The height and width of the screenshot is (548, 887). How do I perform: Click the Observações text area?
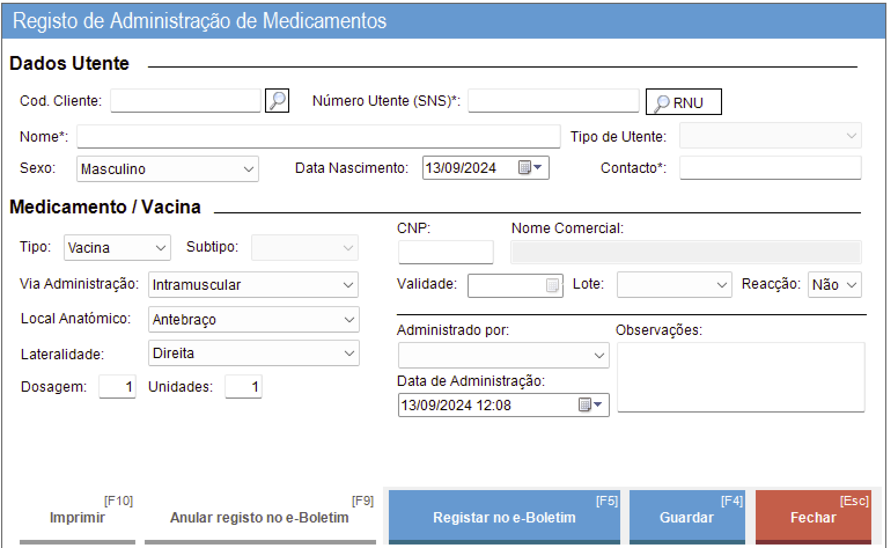pyautogui.click(x=740, y=376)
